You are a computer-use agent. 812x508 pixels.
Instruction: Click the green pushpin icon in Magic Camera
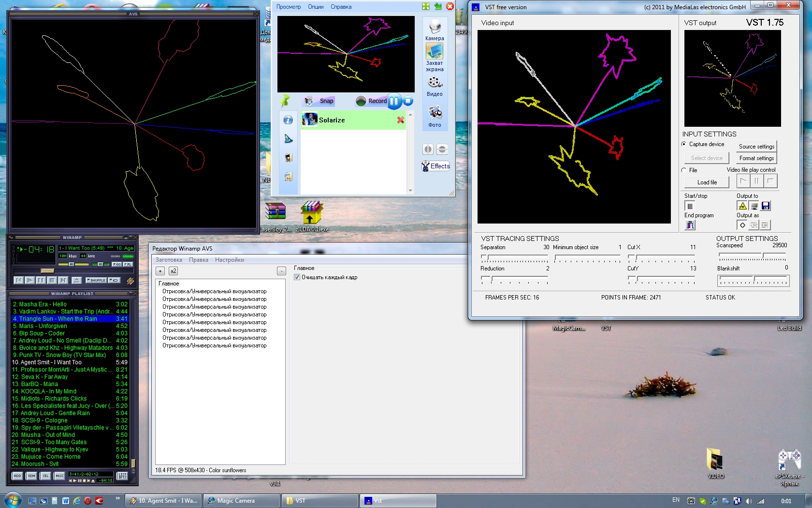(x=285, y=101)
